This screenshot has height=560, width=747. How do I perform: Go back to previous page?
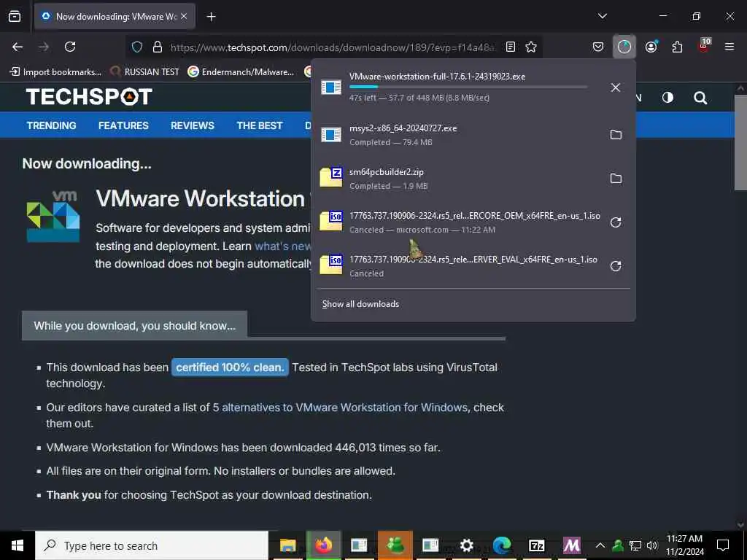point(18,47)
